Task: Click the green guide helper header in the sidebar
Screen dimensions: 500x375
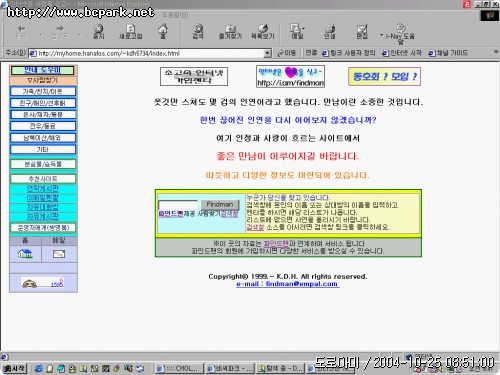Action: (x=43, y=70)
